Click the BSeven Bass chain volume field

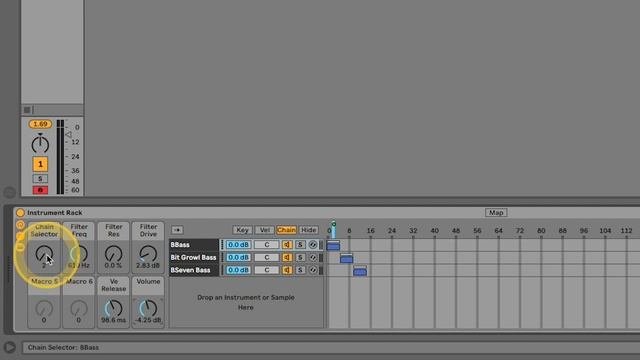(238, 270)
